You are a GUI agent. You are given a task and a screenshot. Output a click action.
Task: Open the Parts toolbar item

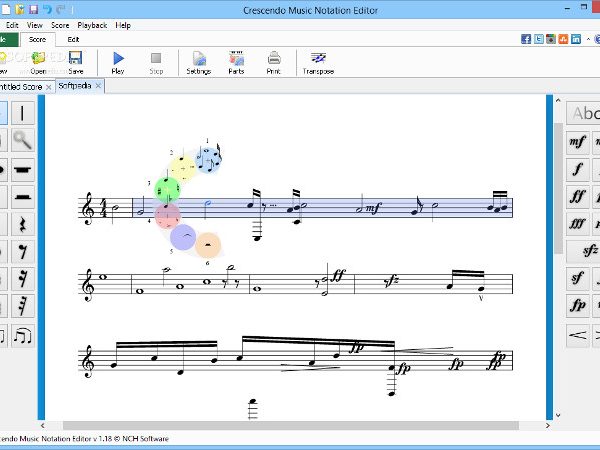point(236,62)
